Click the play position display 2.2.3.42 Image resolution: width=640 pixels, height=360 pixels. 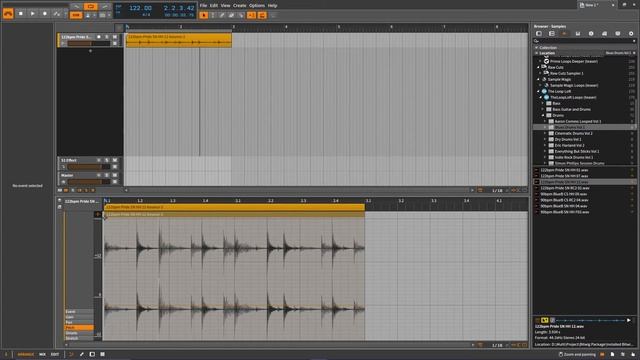(179, 8)
